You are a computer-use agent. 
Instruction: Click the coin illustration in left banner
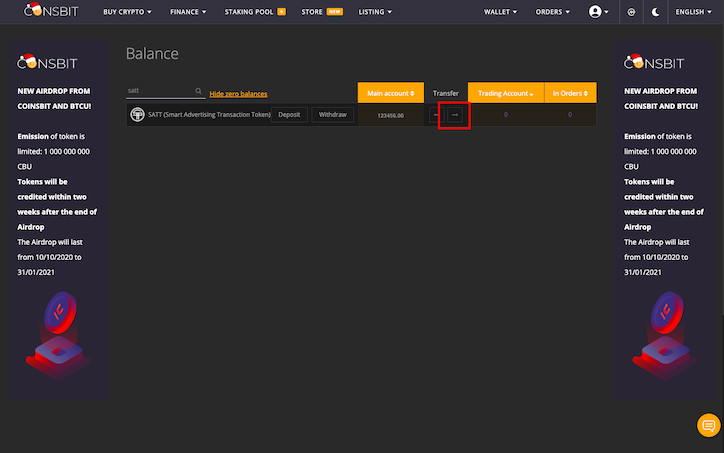pos(58,336)
